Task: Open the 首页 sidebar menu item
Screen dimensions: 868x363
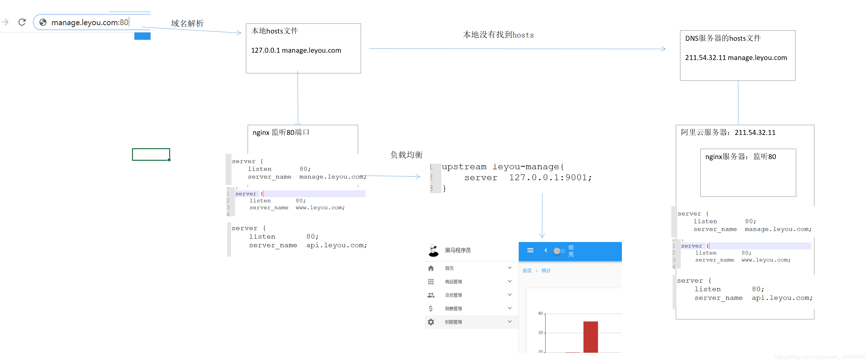Action: coord(471,268)
